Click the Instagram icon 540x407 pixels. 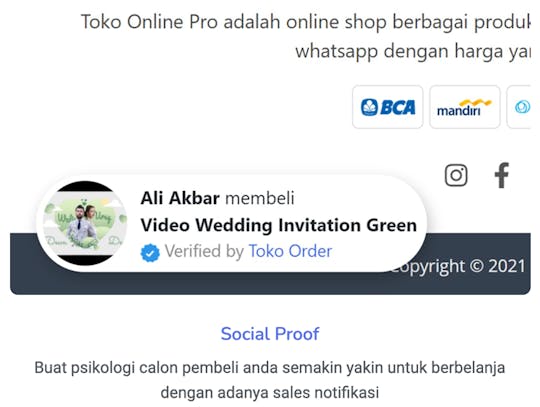(456, 175)
